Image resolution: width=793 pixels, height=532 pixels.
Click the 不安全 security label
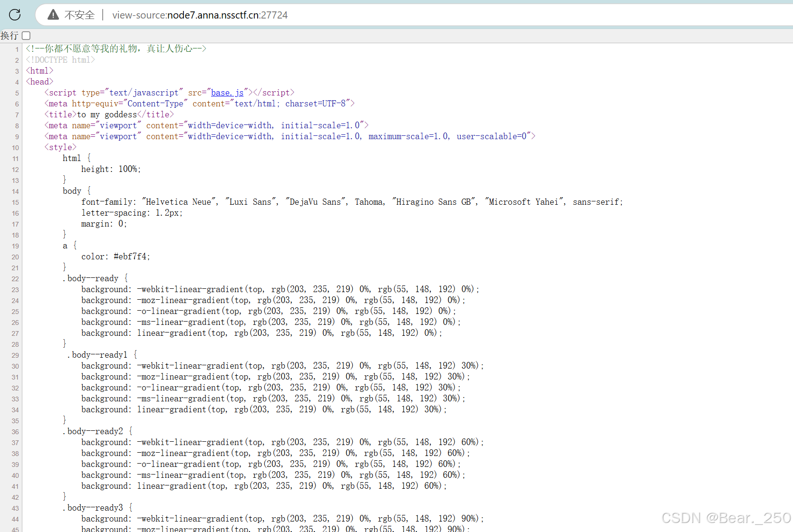(x=79, y=15)
